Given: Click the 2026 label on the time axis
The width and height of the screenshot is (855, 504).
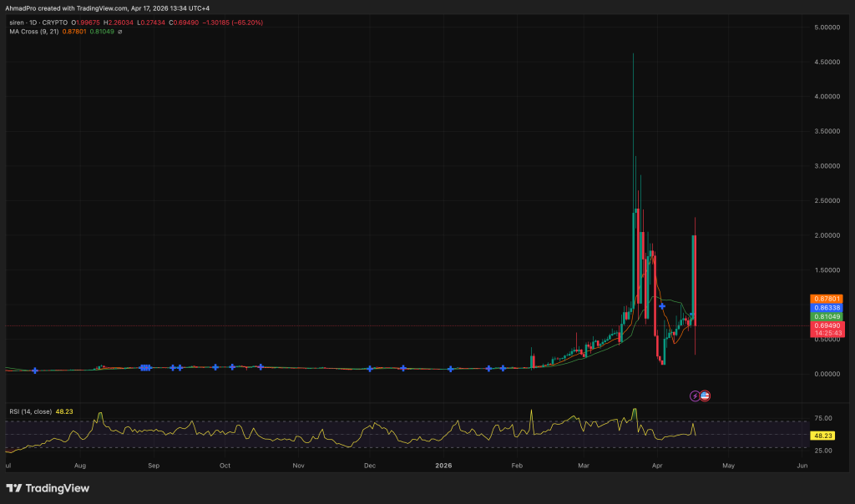Looking at the screenshot, I should [x=443, y=466].
